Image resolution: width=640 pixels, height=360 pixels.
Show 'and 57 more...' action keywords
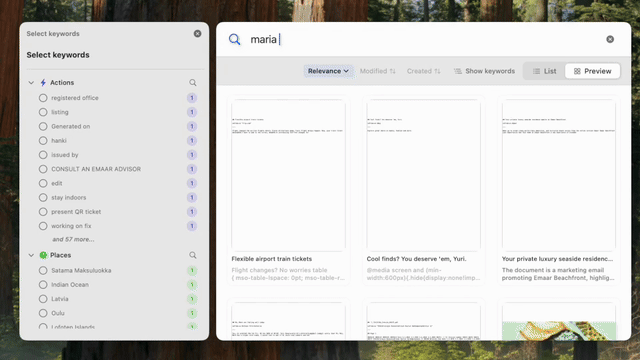pos(73,239)
